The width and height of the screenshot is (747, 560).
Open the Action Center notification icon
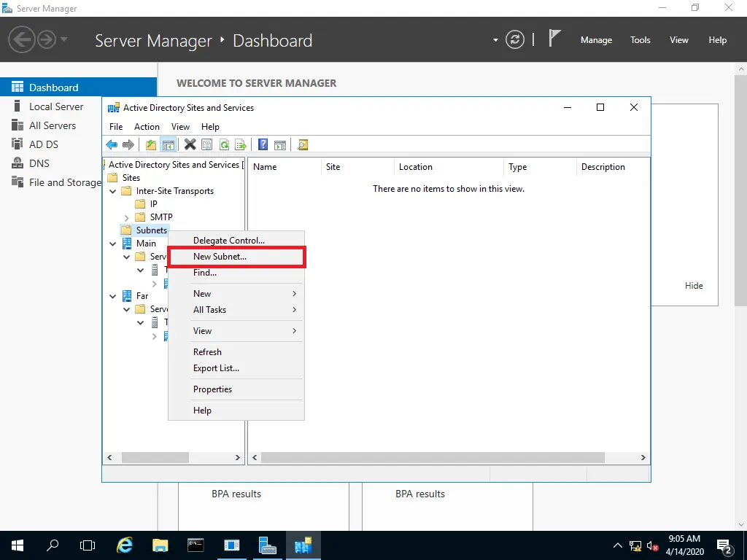pos(724,545)
